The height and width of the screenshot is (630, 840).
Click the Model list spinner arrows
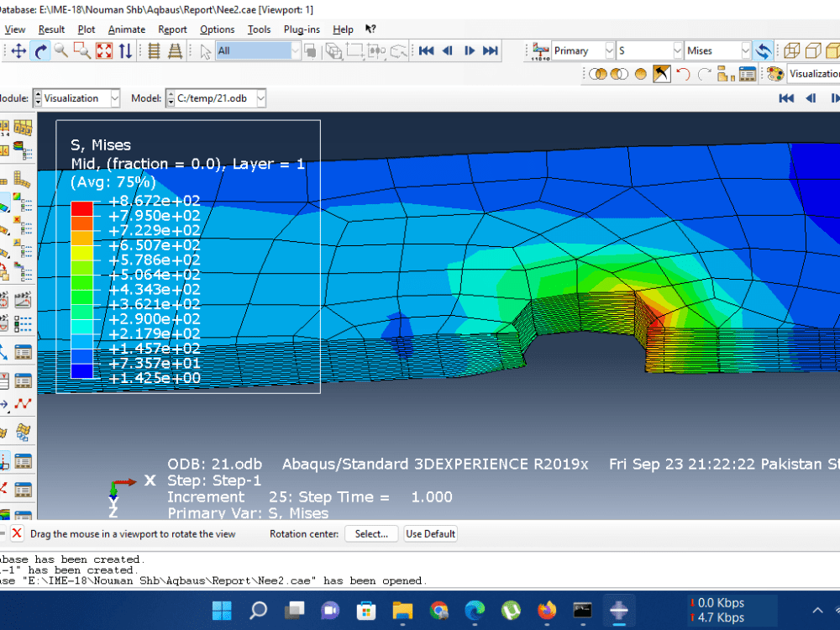click(x=171, y=98)
